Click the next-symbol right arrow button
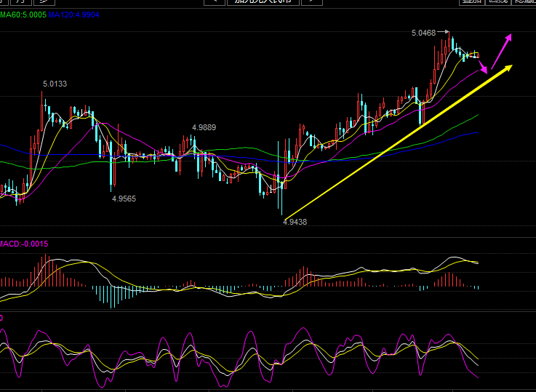536x392 pixels. [311, 2]
